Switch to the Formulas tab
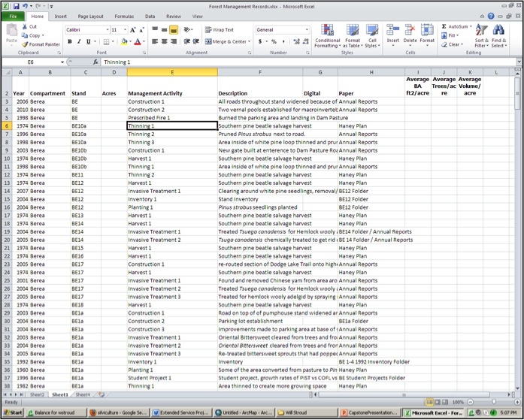The image size is (524, 420). pos(124,17)
